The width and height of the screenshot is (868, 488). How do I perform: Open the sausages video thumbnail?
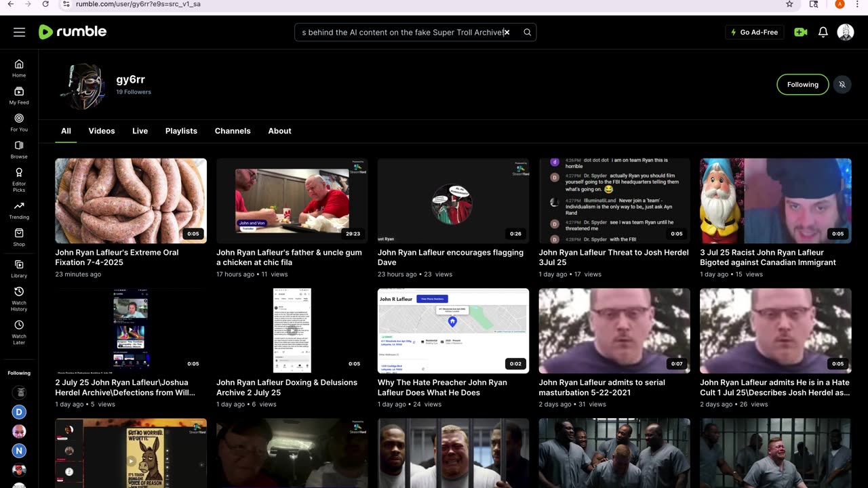click(x=131, y=201)
